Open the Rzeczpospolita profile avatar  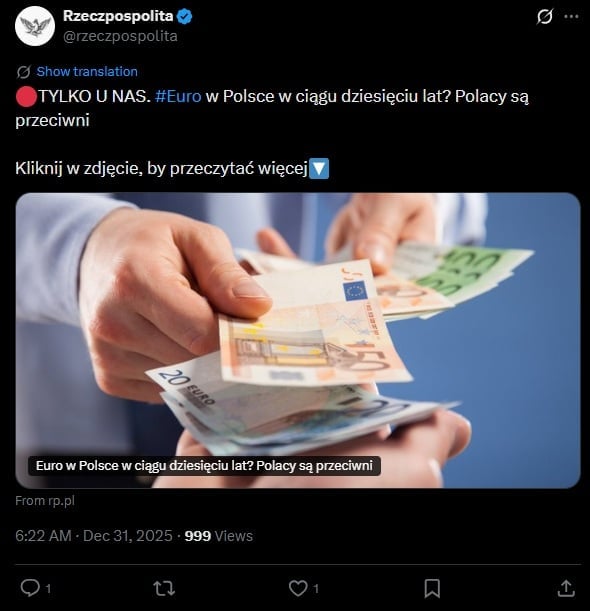pyautogui.click(x=35, y=26)
